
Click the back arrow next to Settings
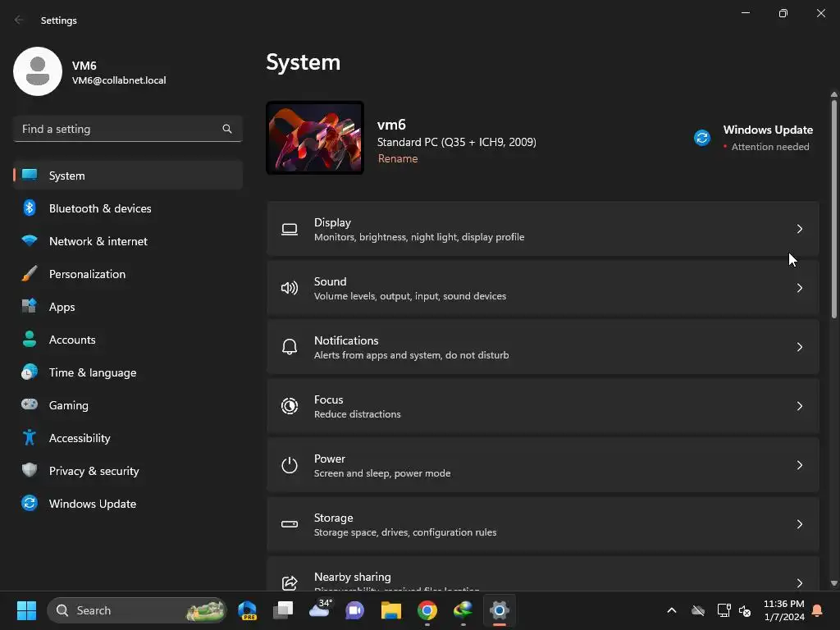pyautogui.click(x=19, y=20)
